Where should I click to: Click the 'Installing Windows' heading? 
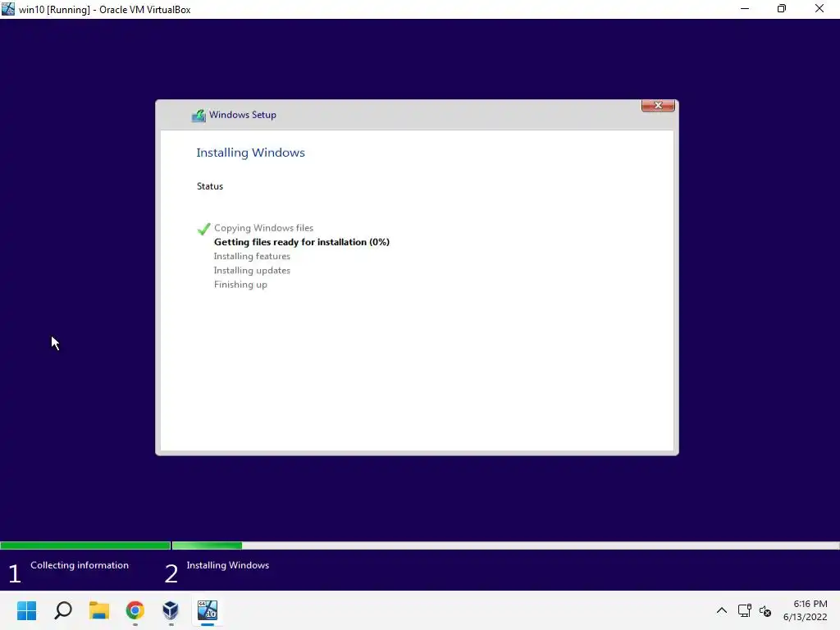point(251,153)
